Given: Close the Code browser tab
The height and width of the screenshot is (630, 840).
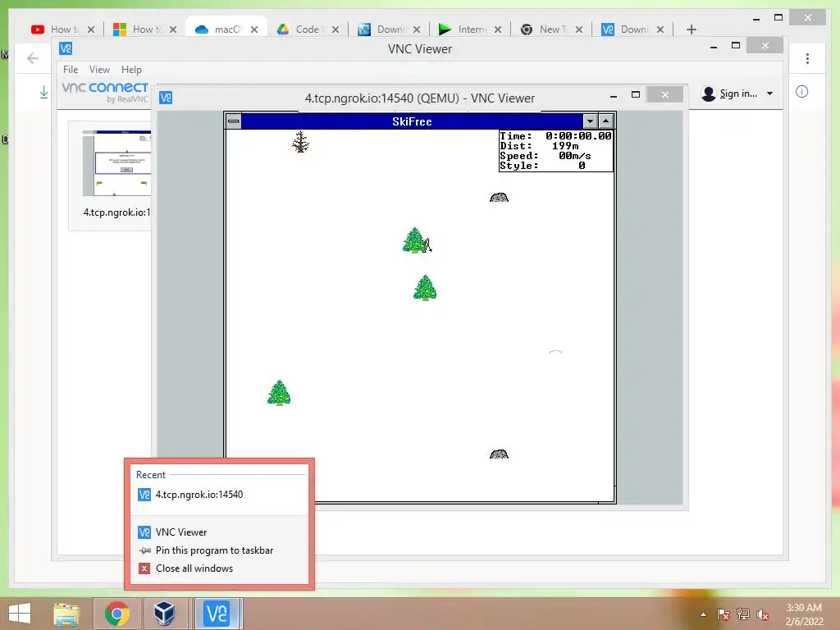Looking at the screenshot, I should click(336, 30).
